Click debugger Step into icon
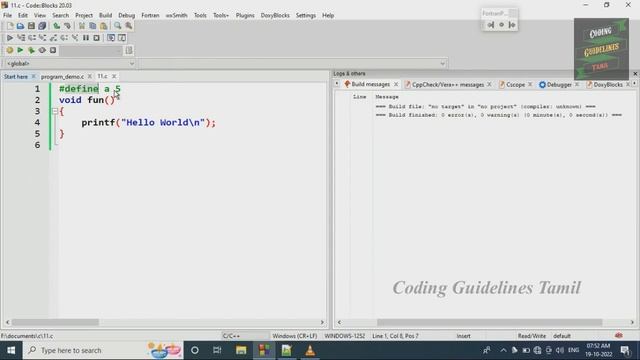Viewport: 640px width, 360px height. pos(42,38)
